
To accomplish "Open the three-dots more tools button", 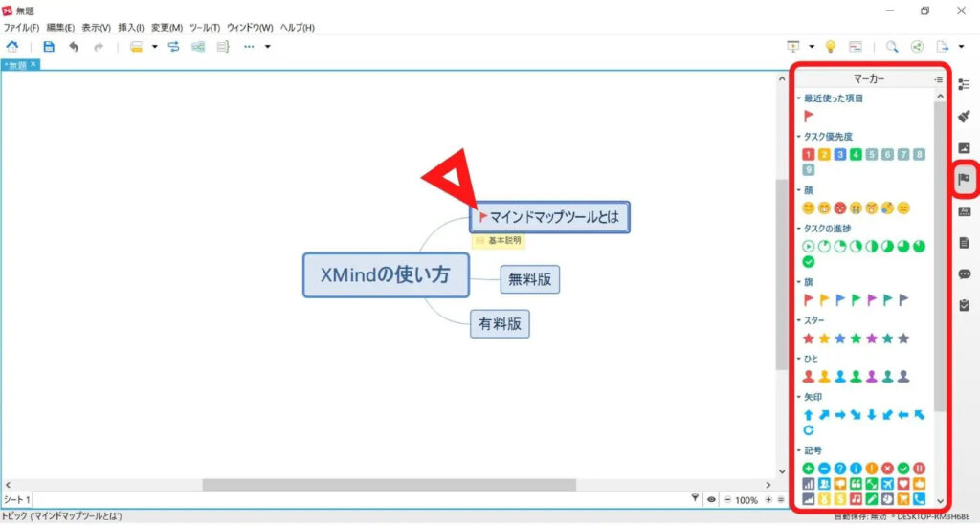I will pos(249,46).
